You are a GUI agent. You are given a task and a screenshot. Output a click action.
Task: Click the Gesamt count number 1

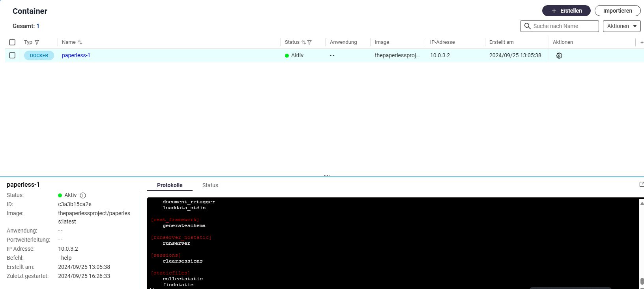tap(38, 26)
